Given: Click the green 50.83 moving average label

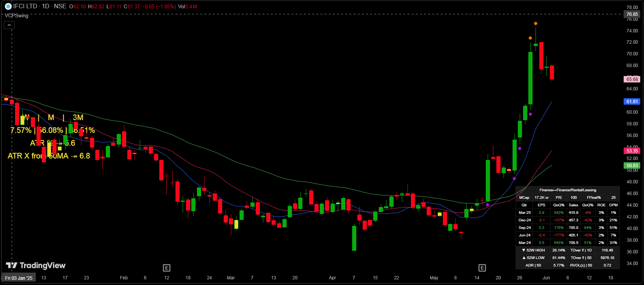Looking at the screenshot, I should (x=632, y=165).
